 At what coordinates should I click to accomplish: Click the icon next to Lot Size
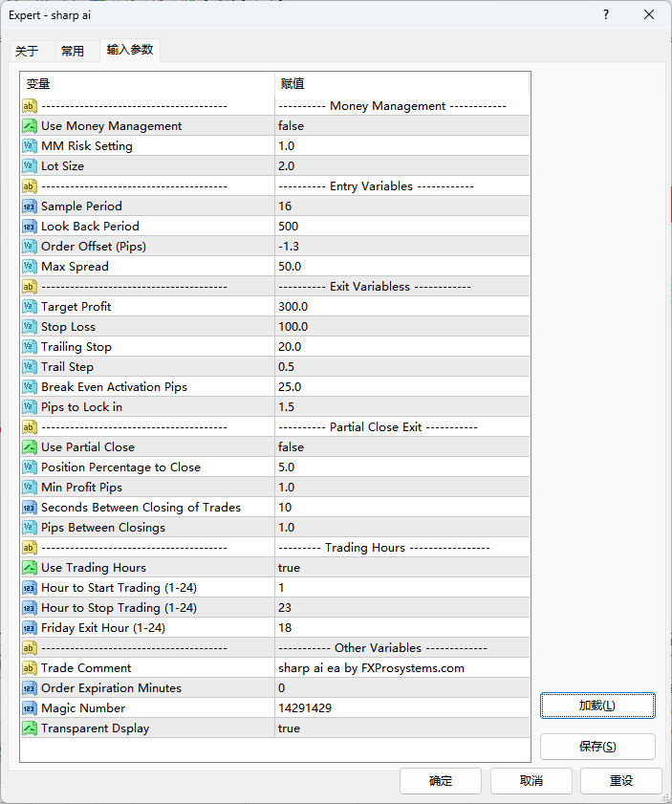30,166
